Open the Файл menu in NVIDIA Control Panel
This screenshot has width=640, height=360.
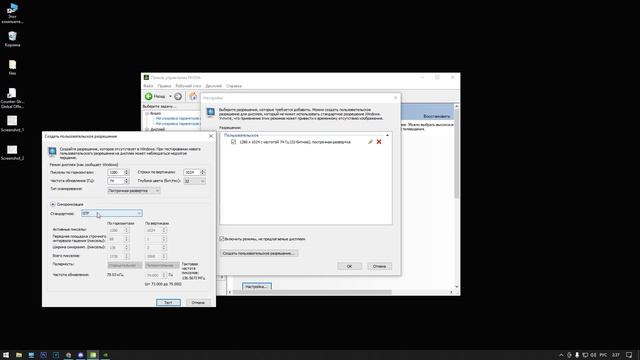click(148, 86)
